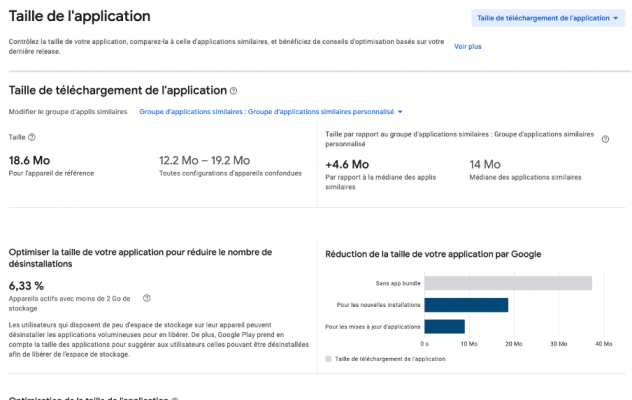Click the grey legend swatch below the chart
632x400 pixels.
(329, 358)
